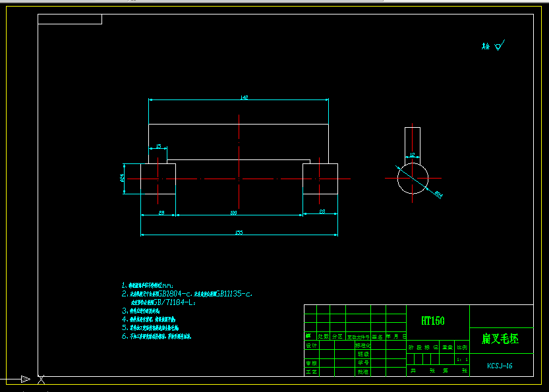Select the vertical Ø24 dimension beside front view
549x392 pixels.
(x=122, y=177)
